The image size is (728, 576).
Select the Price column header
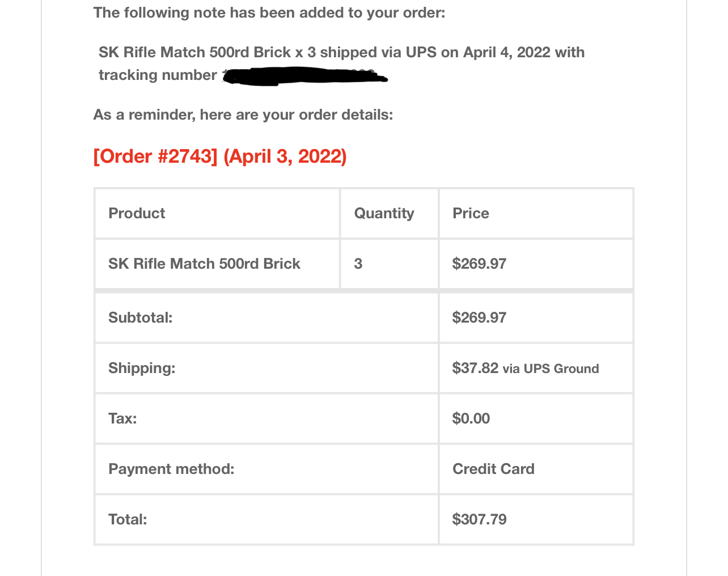(471, 213)
